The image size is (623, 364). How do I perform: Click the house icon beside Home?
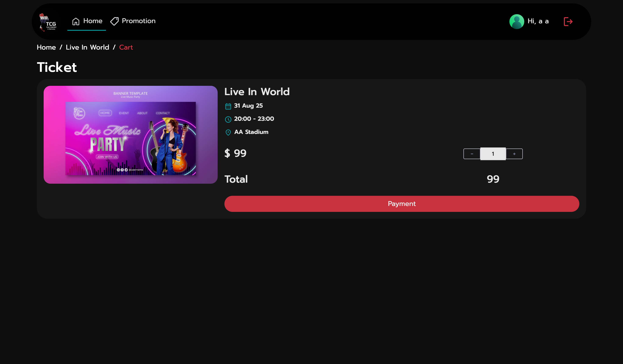(76, 21)
